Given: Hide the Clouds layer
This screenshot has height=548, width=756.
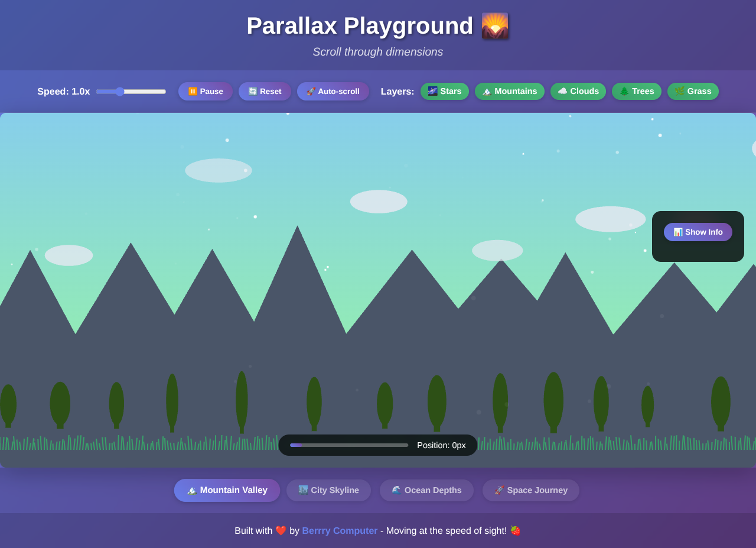Looking at the screenshot, I should 578,91.
